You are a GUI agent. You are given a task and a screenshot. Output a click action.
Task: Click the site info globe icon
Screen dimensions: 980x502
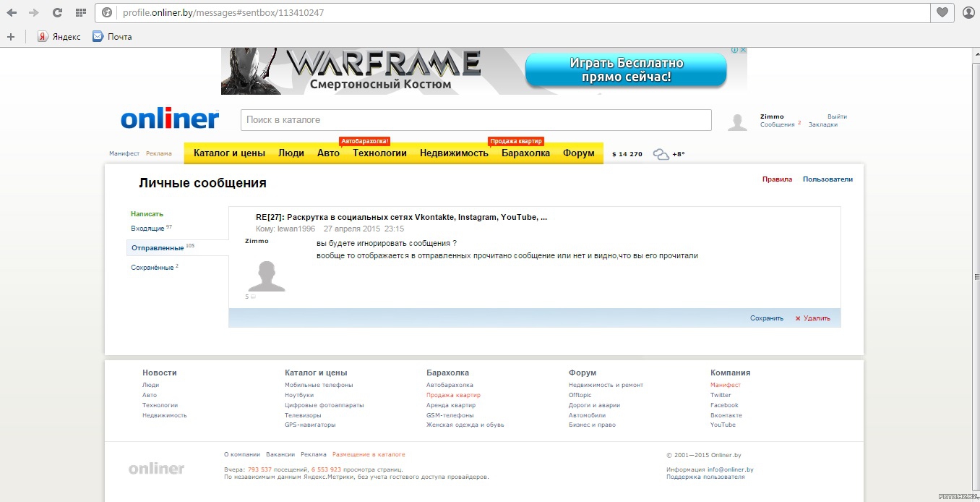pos(107,12)
